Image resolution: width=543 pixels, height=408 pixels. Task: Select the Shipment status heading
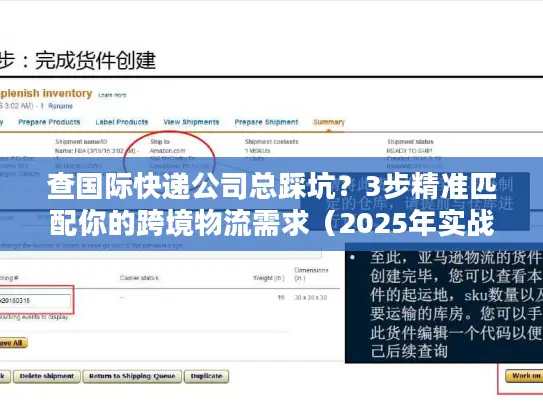pyautogui.click(x=410, y=142)
